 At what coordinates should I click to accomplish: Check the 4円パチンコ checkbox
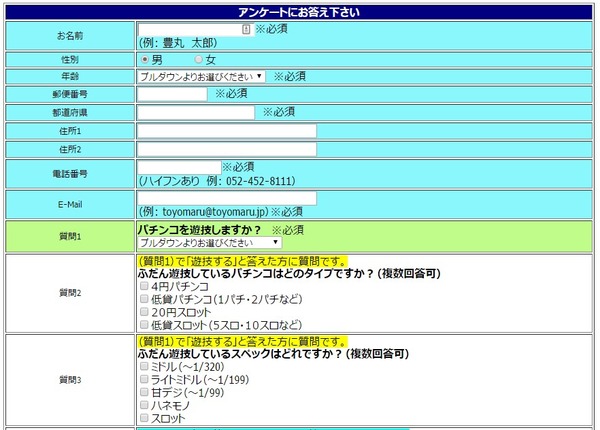click(144, 285)
